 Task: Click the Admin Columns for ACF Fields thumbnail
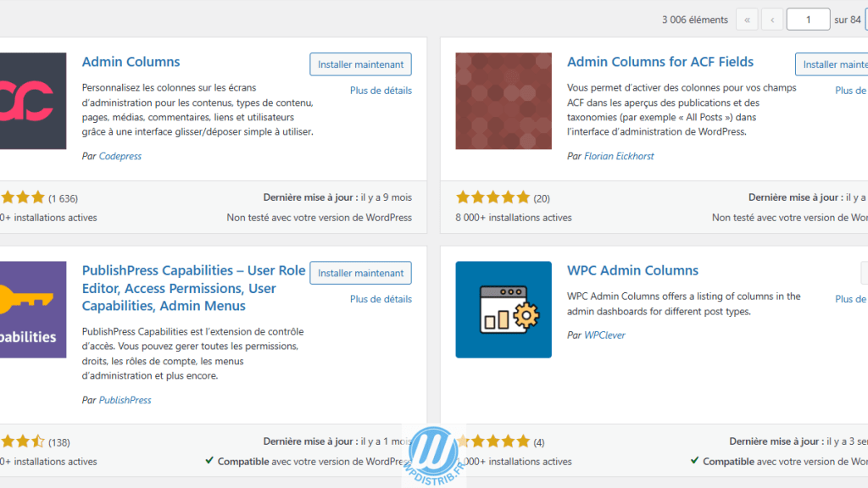pyautogui.click(x=504, y=101)
